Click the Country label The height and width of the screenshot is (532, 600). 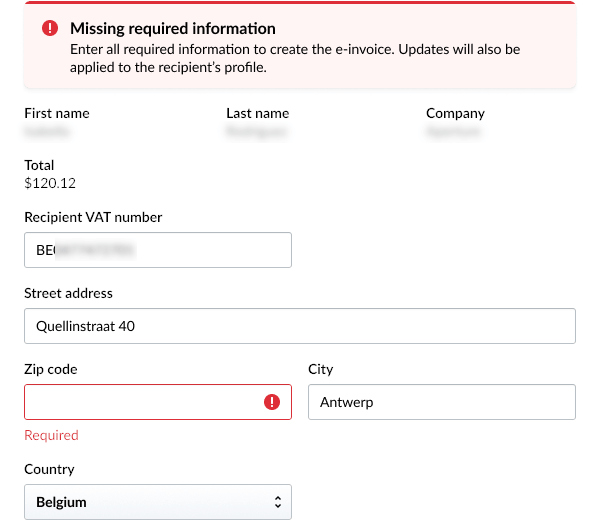[x=49, y=469]
